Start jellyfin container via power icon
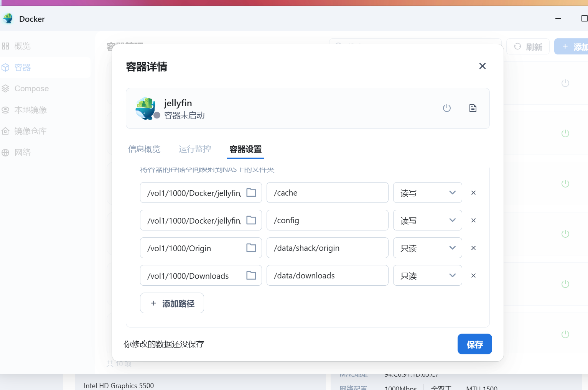This screenshot has width=588, height=390. coord(447,108)
